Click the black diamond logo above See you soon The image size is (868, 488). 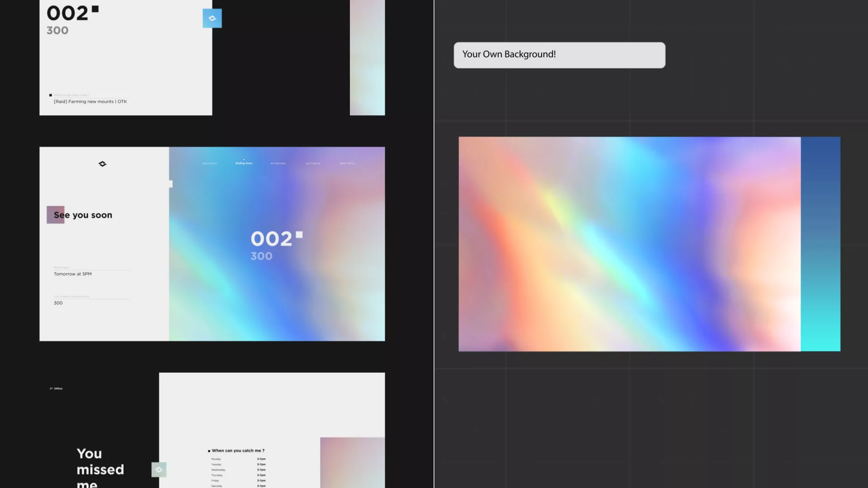(x=103, y=164)
